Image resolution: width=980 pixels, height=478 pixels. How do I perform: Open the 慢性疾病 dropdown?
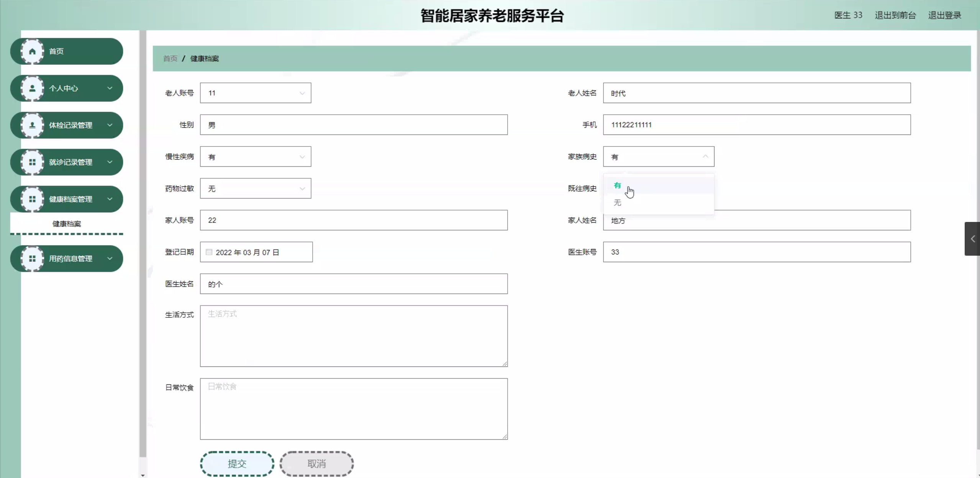coord(256,157)
